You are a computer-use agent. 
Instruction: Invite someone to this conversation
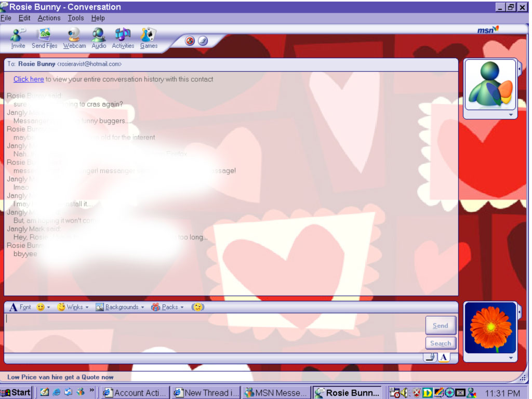coord(18,38)
